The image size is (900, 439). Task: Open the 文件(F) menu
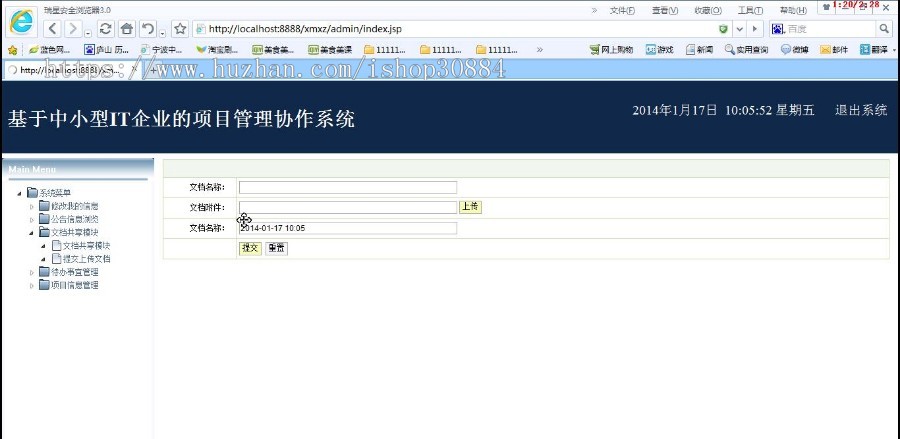[622, 10]
